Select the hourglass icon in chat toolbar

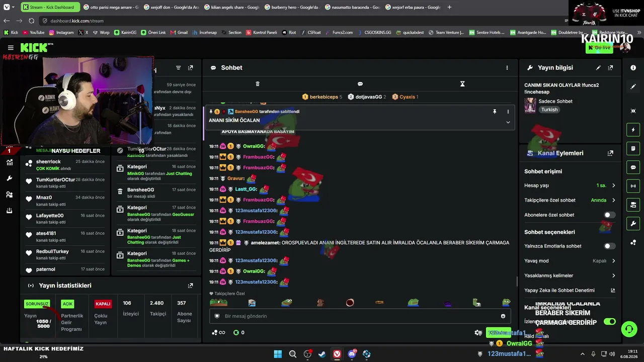point(462,84)
